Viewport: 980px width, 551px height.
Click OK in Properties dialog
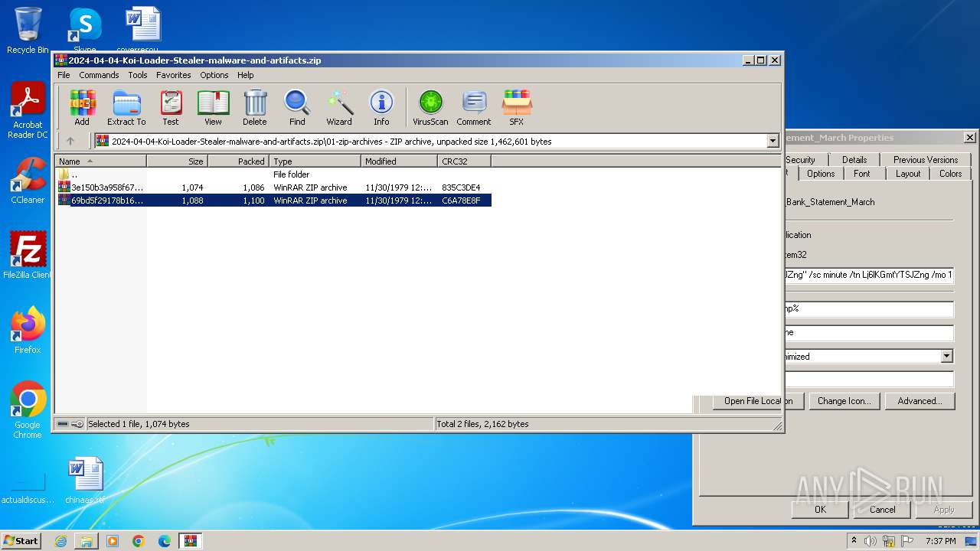pyautogui.click(x=820, y=510)
